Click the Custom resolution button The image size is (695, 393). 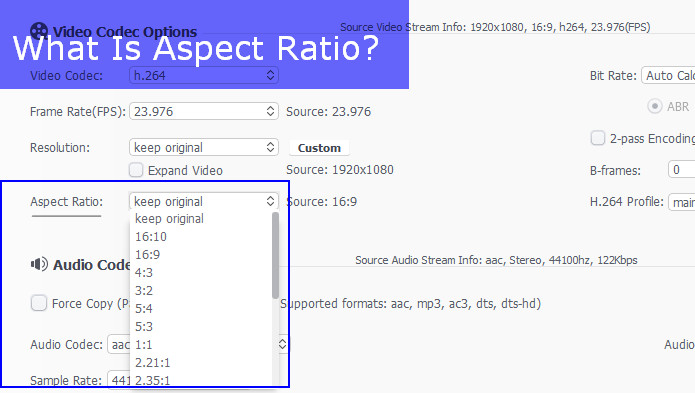click(319, 148)
